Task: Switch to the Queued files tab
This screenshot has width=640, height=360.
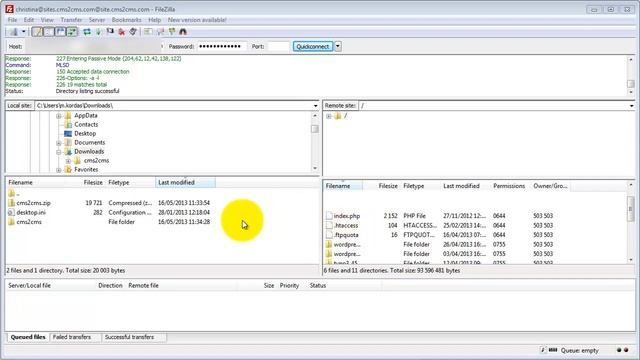Action: (28, 337)
